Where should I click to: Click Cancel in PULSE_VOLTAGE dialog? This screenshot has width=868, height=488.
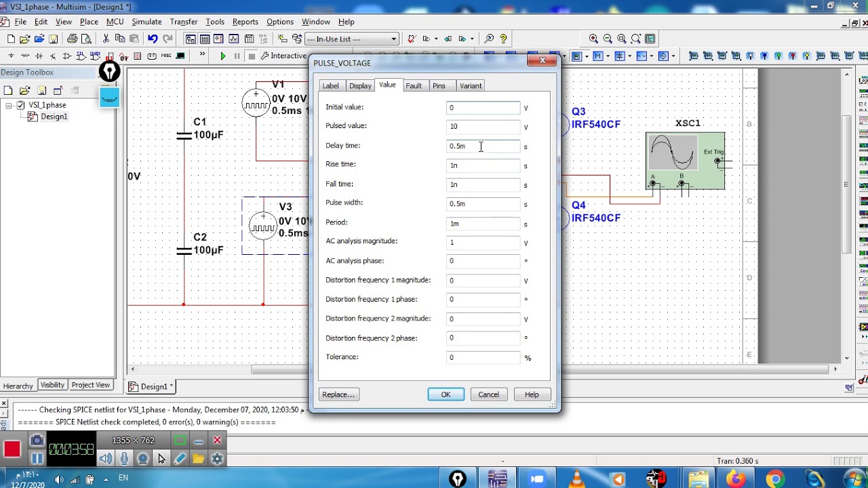click(488, 394)
